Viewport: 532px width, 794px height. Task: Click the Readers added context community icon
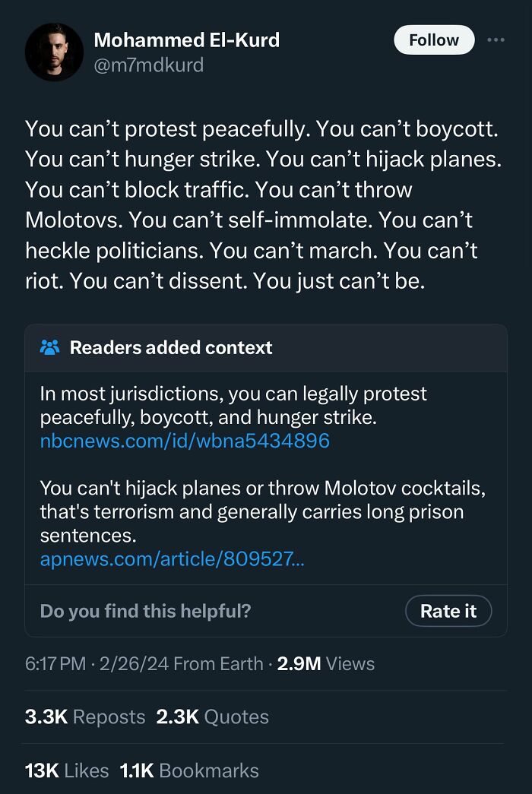point(48,347)
